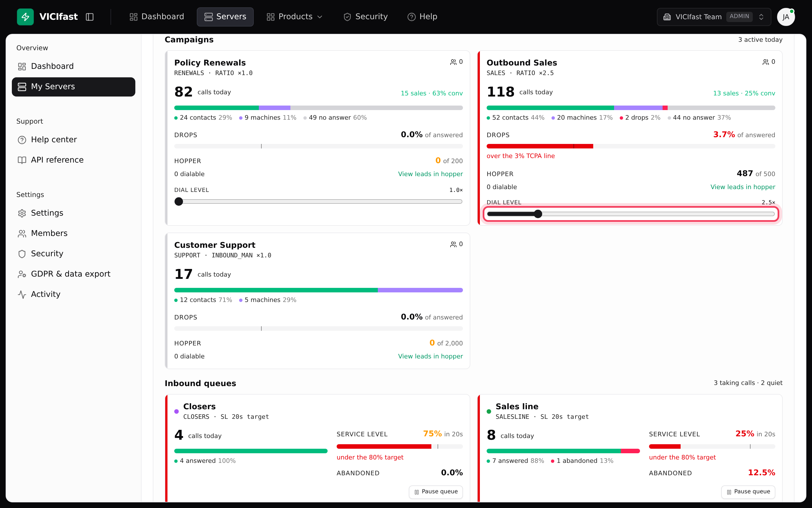The width and height of the screenshot is (812, 508).
Task: Click '15 sales · 63% conv' text
Action: [x=431, y=93]
